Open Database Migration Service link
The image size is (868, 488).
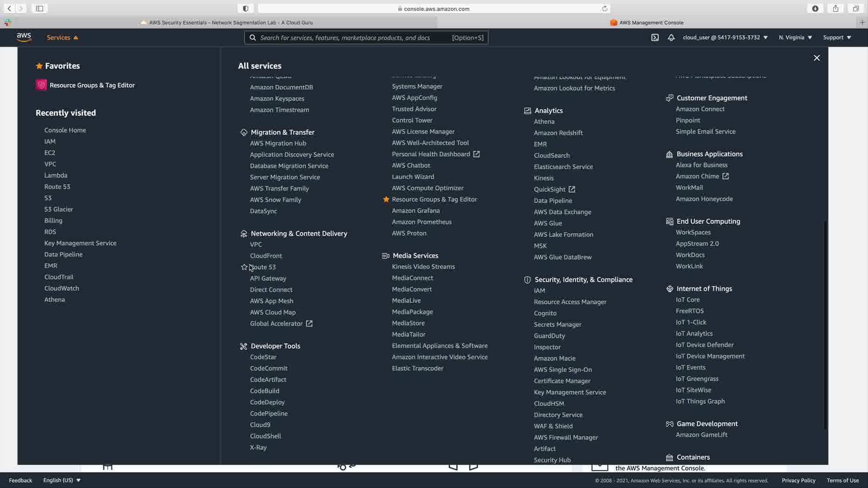[289, 166]
